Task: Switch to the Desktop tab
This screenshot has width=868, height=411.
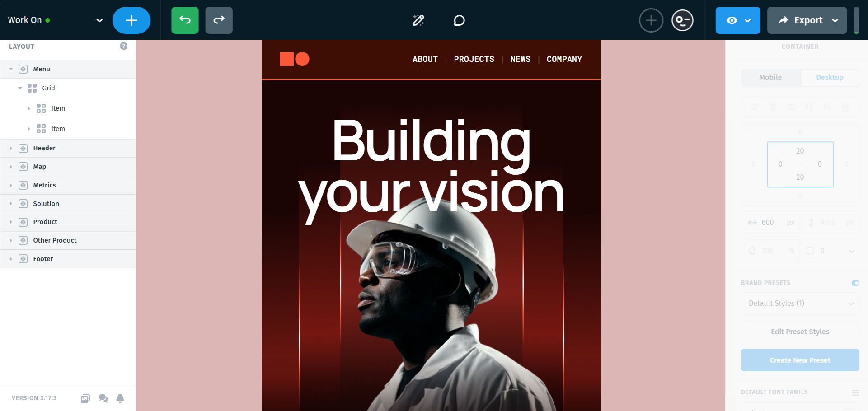Action: point(830,77)
